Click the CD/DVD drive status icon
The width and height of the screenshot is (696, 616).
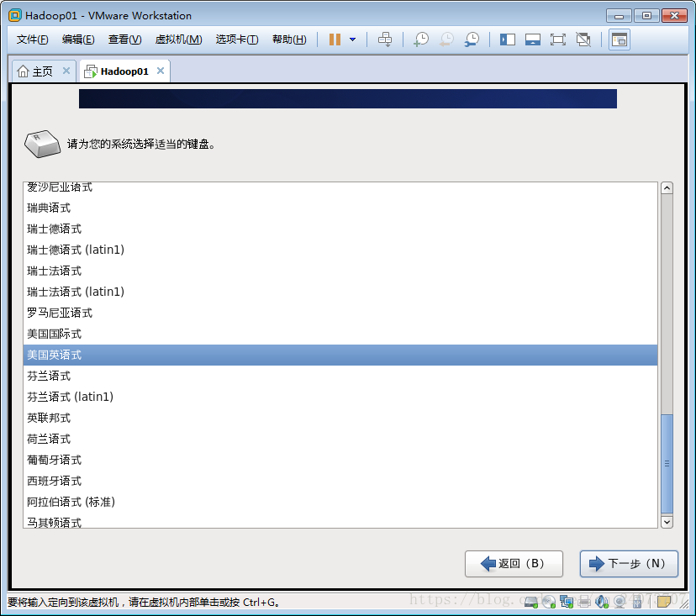549,602
